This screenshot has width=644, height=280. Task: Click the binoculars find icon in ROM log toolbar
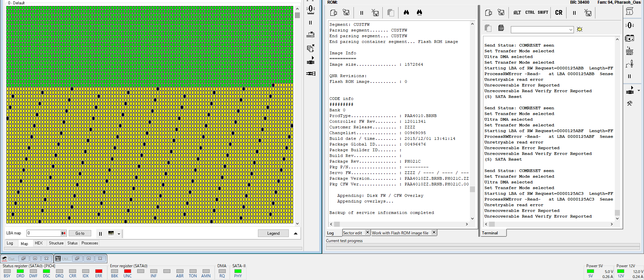pyautogui.click(x=406, y=13)
